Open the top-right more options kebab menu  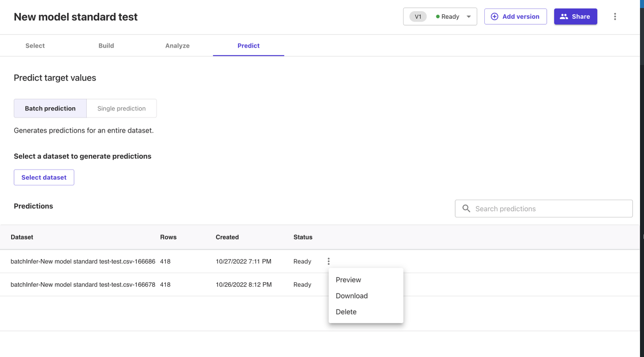pos(615,17)
